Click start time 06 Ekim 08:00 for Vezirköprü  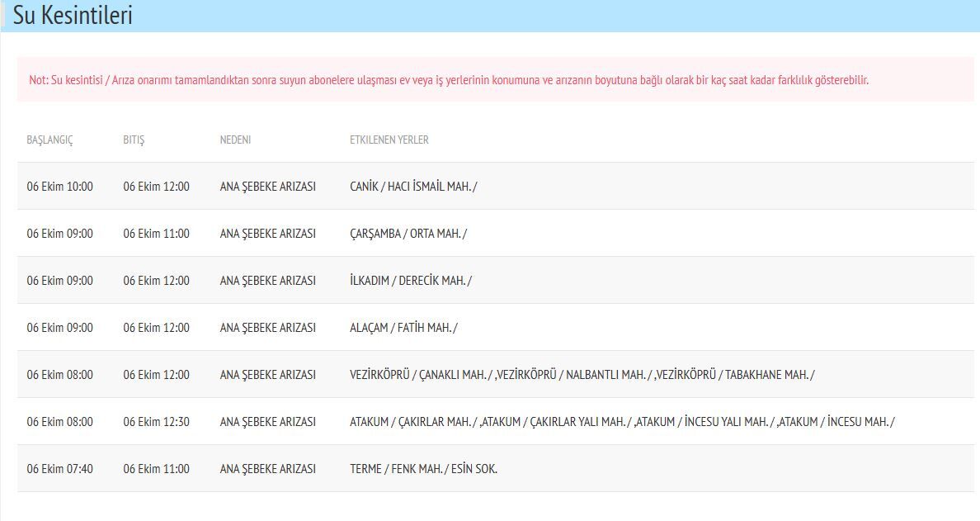(x=59, y=375)
